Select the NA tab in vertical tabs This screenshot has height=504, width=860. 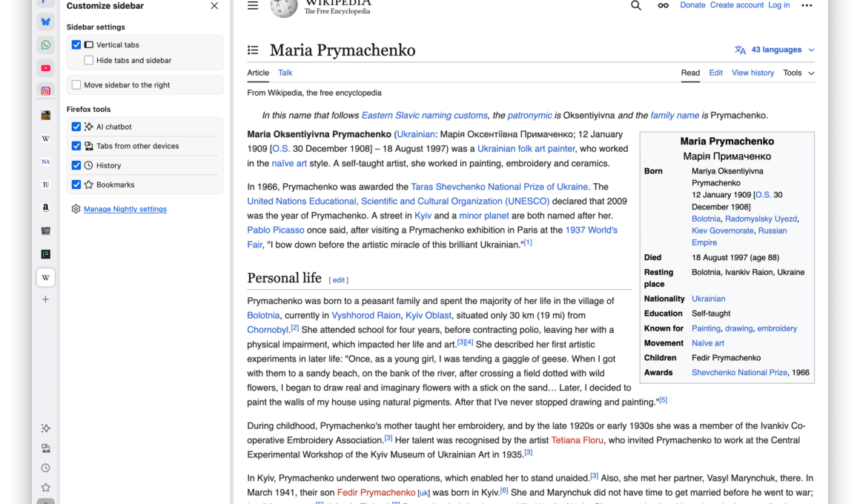pyautogui.click(x=45, y=162)
